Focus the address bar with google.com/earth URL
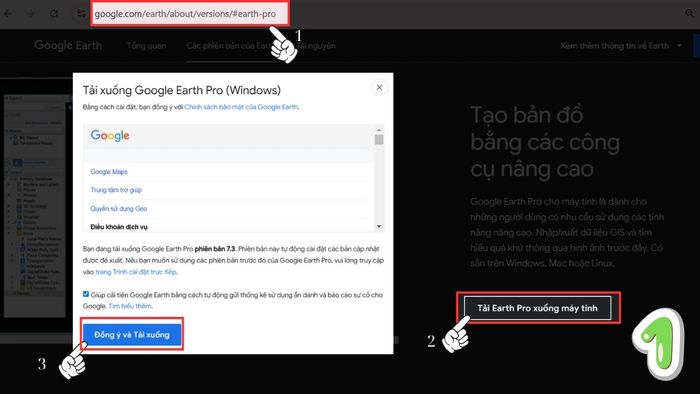The image size is (700, 394). click(x=190, y=14)
